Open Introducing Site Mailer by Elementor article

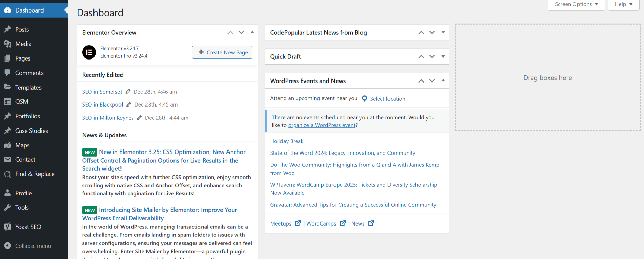pyautogui.click(x=160, y=214)
